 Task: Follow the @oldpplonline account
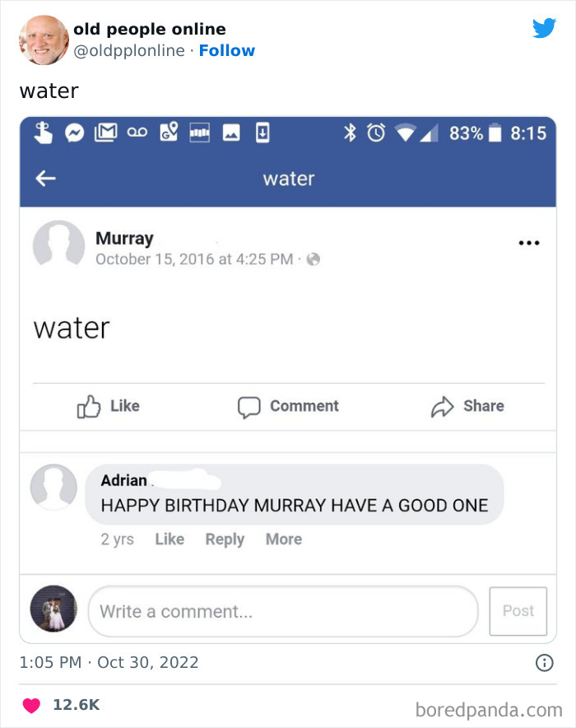(227, 50)
